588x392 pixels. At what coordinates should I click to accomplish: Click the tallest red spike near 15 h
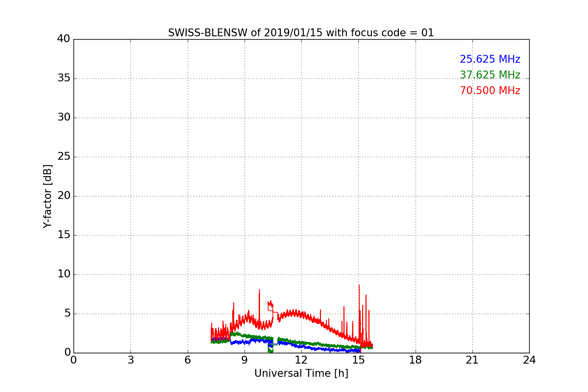click(x=359, y=314)
